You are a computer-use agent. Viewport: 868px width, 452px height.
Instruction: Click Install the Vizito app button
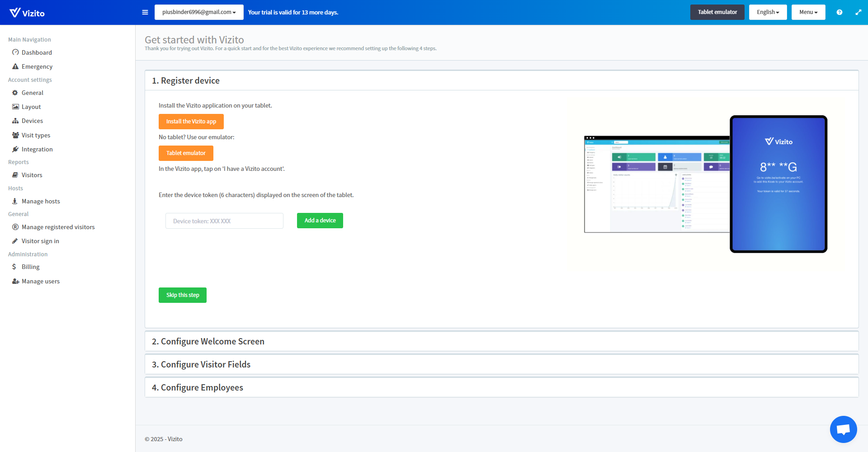191,122
